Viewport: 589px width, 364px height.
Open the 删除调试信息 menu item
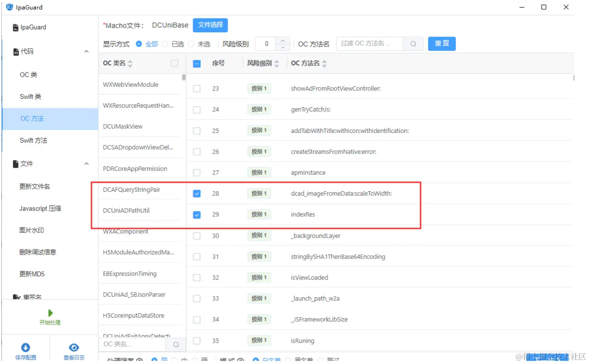pos(38,252)
